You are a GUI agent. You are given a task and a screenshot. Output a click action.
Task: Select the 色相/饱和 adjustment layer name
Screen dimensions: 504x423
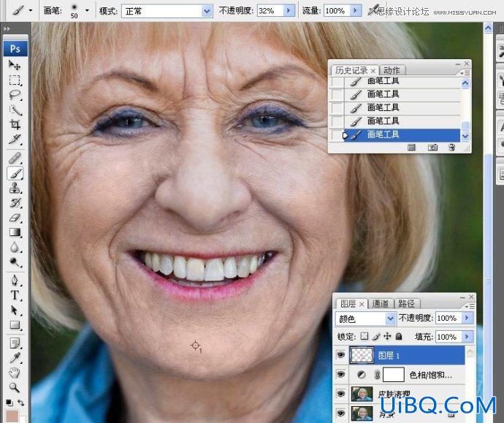tap(431, 375)
